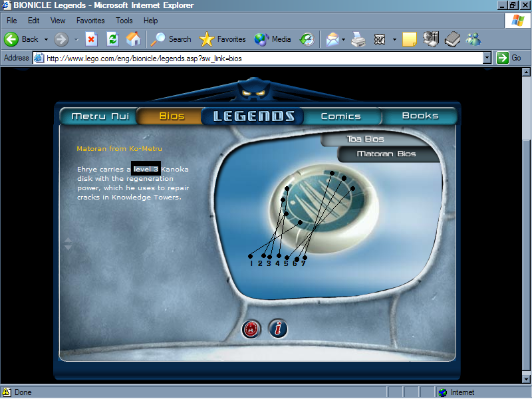Image resolution: width=532 pixels, height=399 pixels.
Task: Open the View menu
Action: coord(58,21)
